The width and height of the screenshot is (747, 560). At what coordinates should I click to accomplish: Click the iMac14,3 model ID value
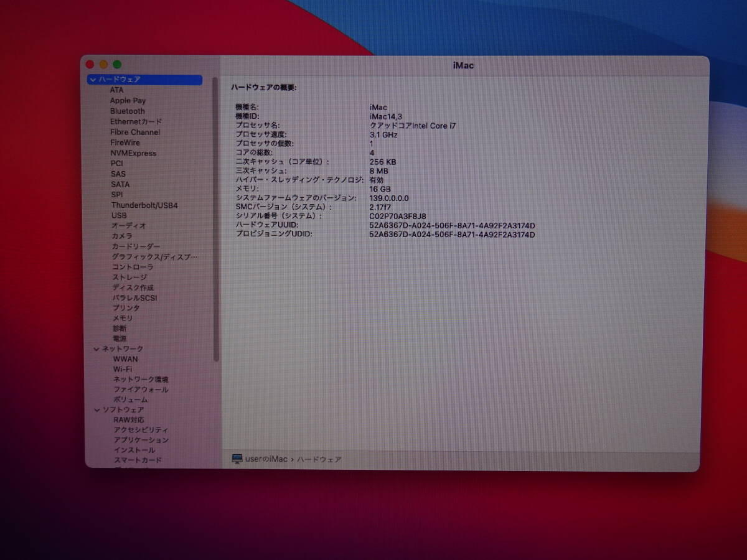(x=385, y=116)
